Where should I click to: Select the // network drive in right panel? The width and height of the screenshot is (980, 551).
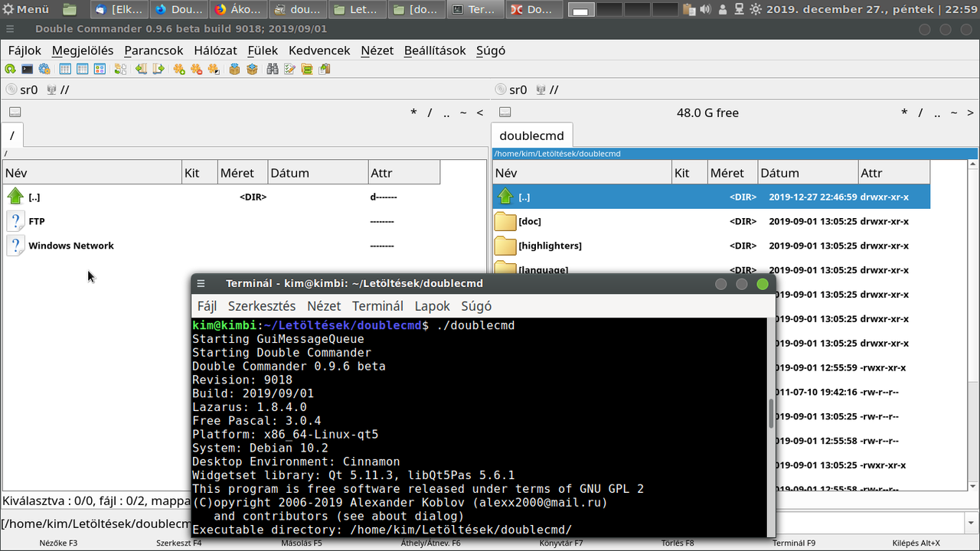coord(548,90)
